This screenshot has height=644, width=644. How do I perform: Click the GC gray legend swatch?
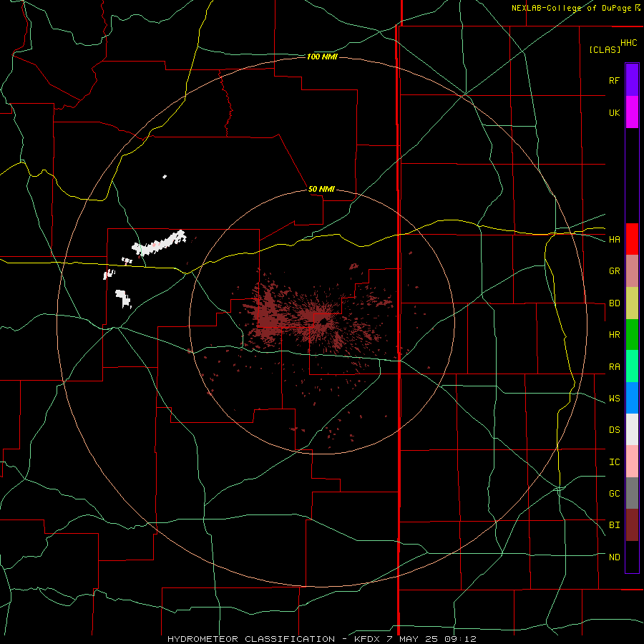coord(632,493)
